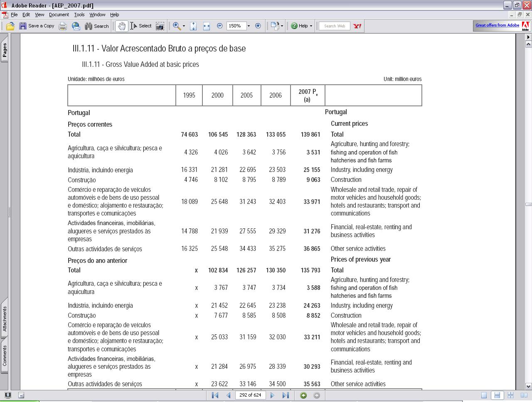Open the Comments side tab
This screenshot has width=532, height=402.
coord(4,355)
